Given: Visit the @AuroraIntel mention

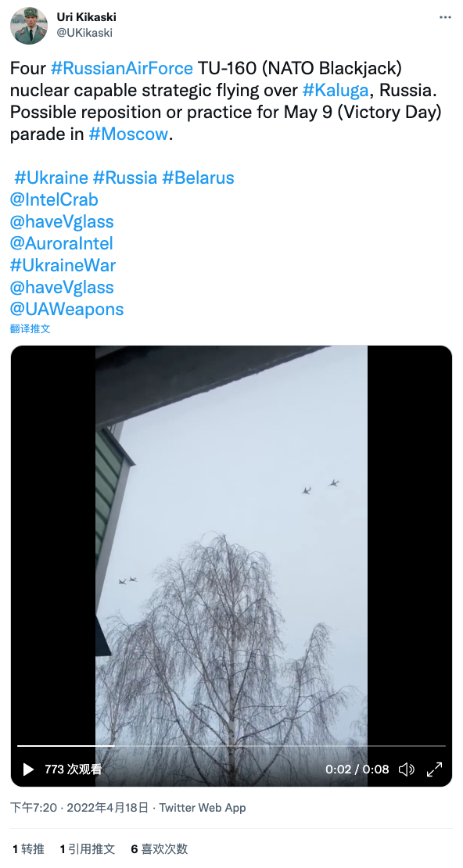Looking at the screenshot, I should (x=62, y=243).
